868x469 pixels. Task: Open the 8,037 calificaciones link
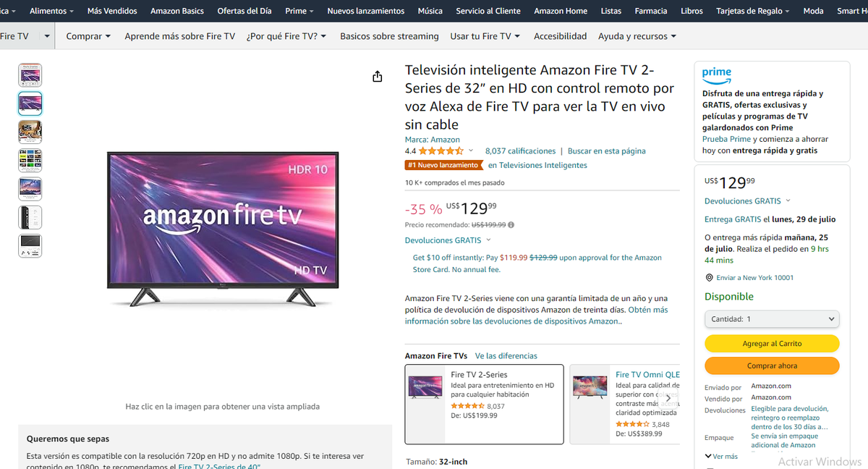(x=519, y=151)
